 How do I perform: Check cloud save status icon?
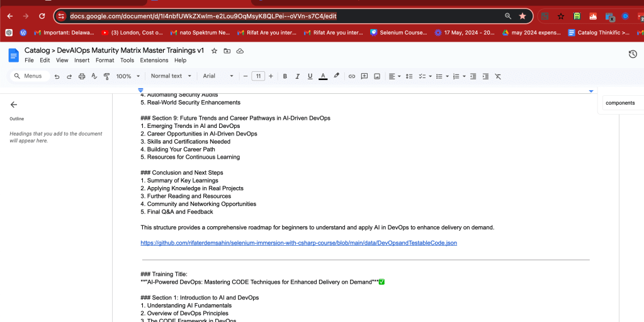pos(240,50)
